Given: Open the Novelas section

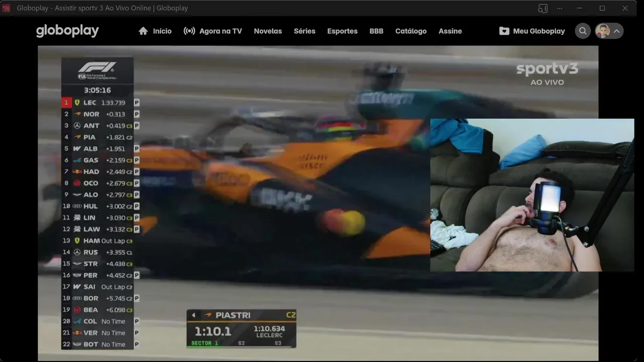Looking at the screenshot, I should point(268,31).
